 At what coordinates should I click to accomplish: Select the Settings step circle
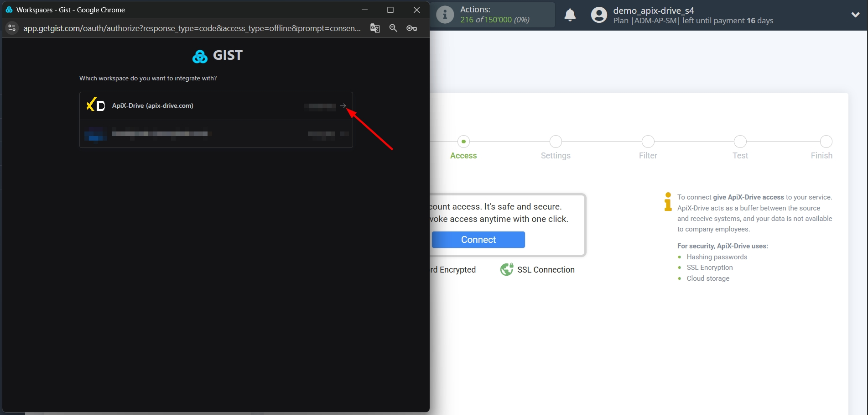555,142
